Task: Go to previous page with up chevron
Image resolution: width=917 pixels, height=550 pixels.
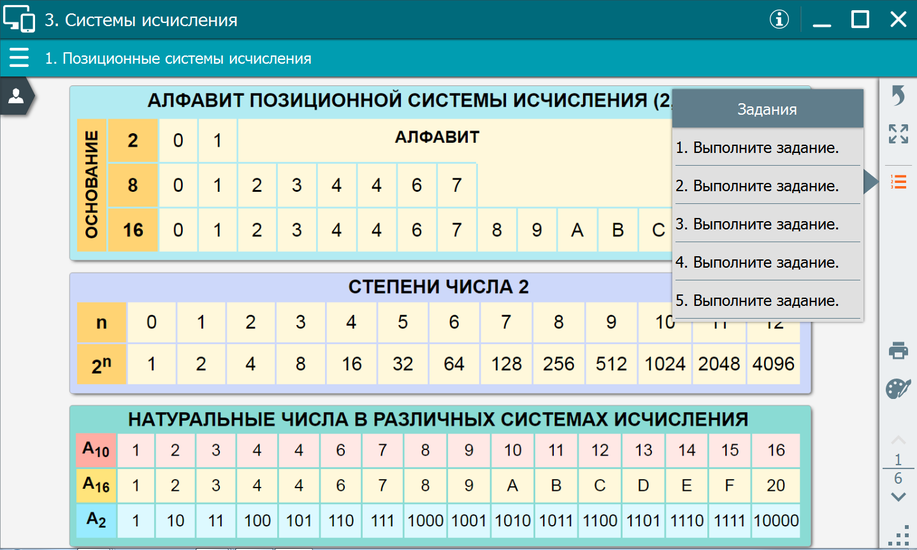Action: click(x=898, y=440)
